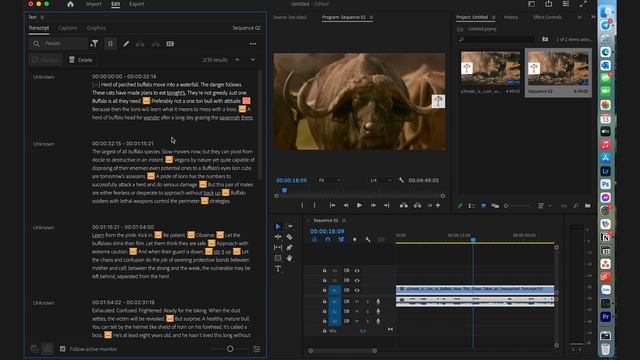Go to Home screen icon

pyautogui.click(x=70, y=4)
